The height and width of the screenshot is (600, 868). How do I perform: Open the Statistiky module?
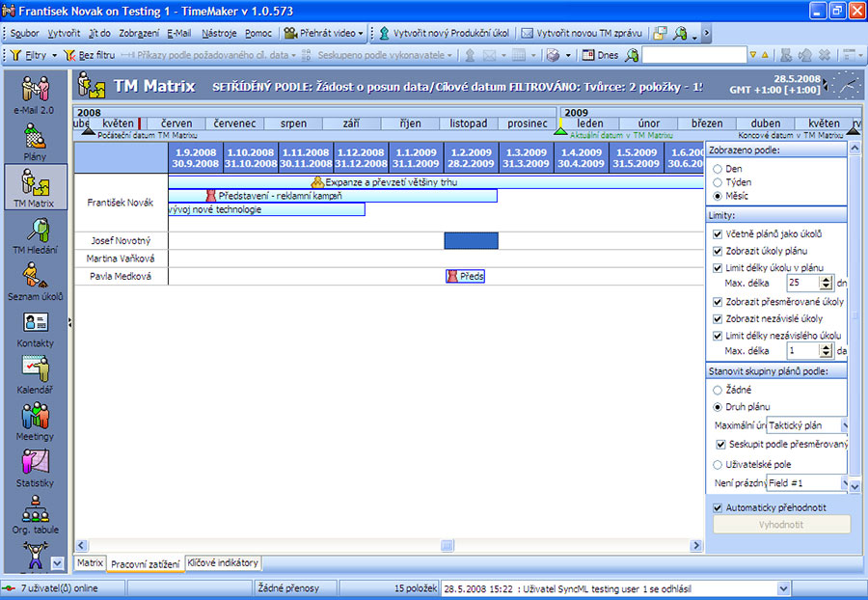pyautogui.click(x=36, y=467)
